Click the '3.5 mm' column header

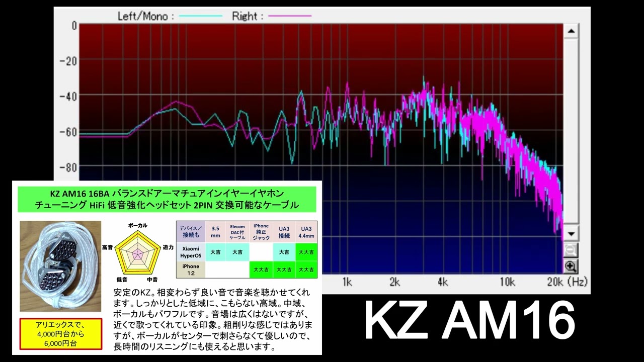point(215,232)
